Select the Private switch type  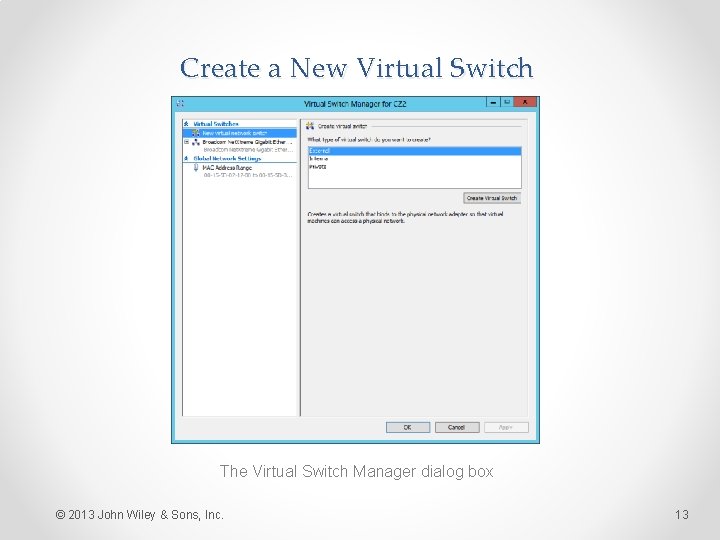[415, 167]
